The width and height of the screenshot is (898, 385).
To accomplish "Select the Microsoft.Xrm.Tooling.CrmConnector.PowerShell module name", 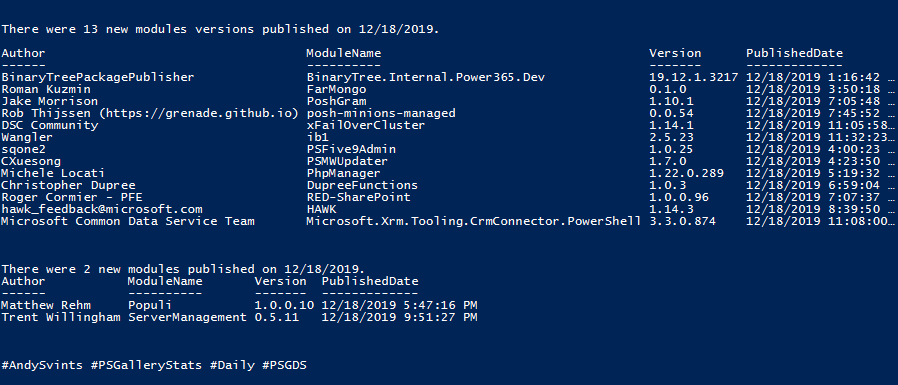I will coord(474,222).
